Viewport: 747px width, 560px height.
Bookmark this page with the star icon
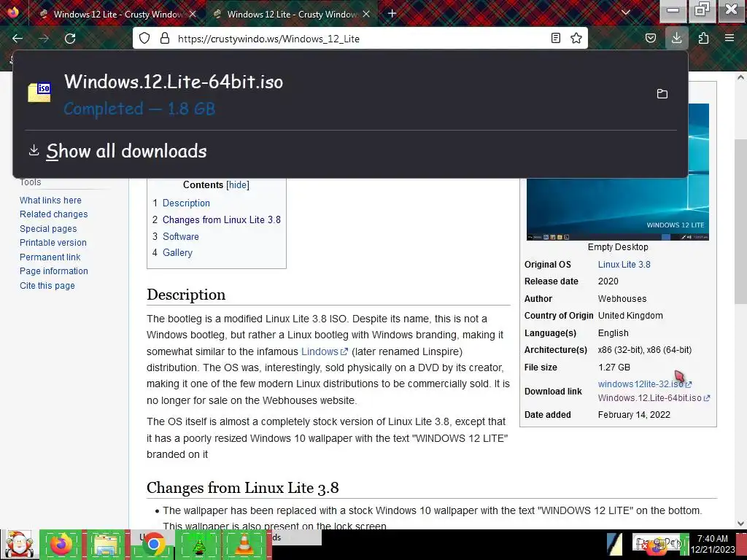(x=576, y=38)
